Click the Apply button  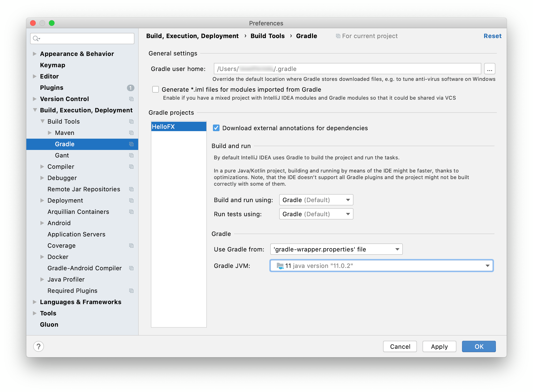pyautogui.click(x=439, y=346)
